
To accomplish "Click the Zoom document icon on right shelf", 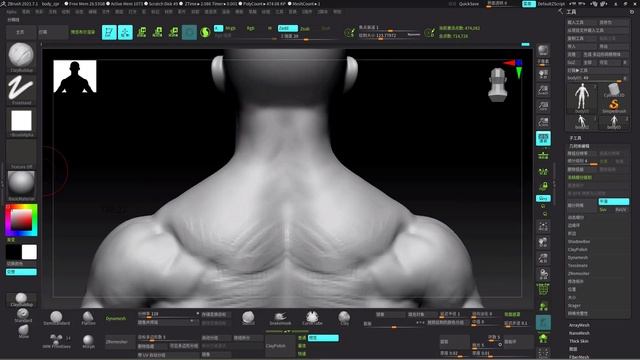I will (x=543, y=91).
